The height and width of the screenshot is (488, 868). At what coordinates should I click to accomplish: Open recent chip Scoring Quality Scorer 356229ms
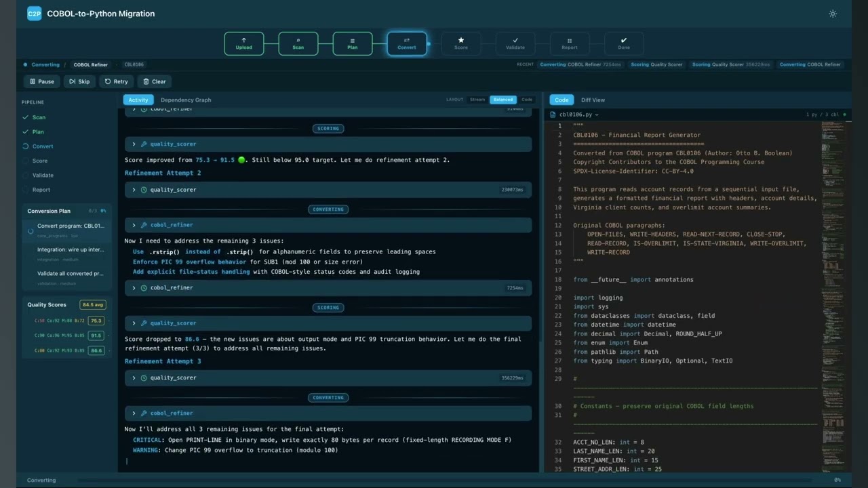731,64
